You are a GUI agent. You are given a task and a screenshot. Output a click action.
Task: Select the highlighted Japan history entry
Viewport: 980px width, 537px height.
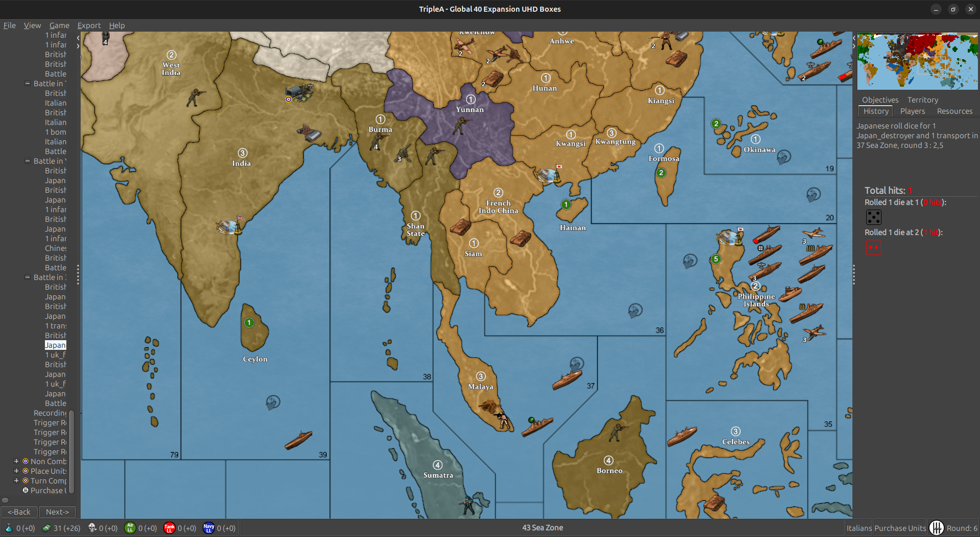coord(55,345)
